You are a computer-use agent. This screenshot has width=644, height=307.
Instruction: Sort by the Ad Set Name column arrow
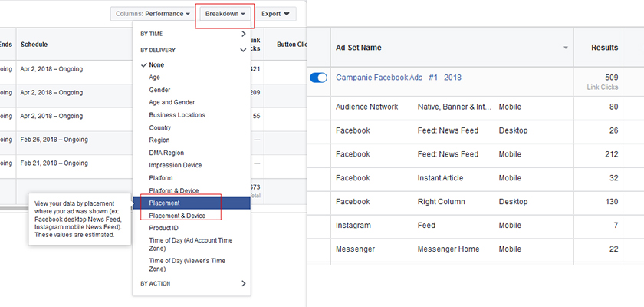coord(566,48)
